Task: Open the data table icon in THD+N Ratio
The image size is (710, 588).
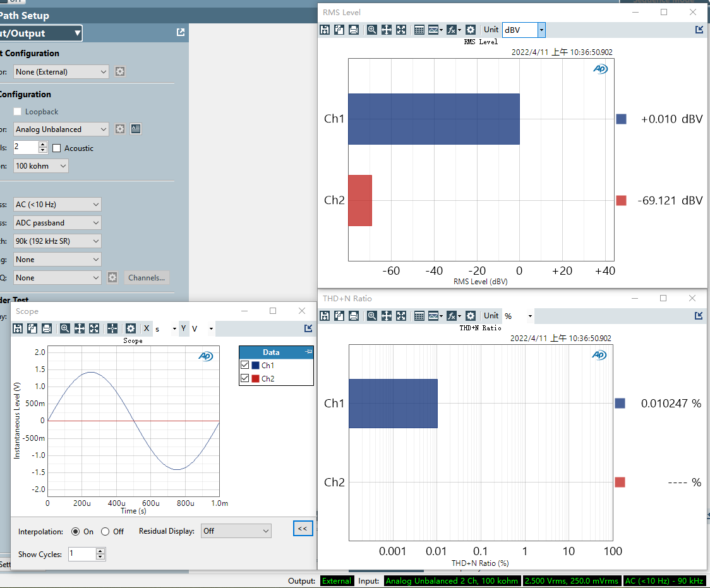Action: [419, 316]
